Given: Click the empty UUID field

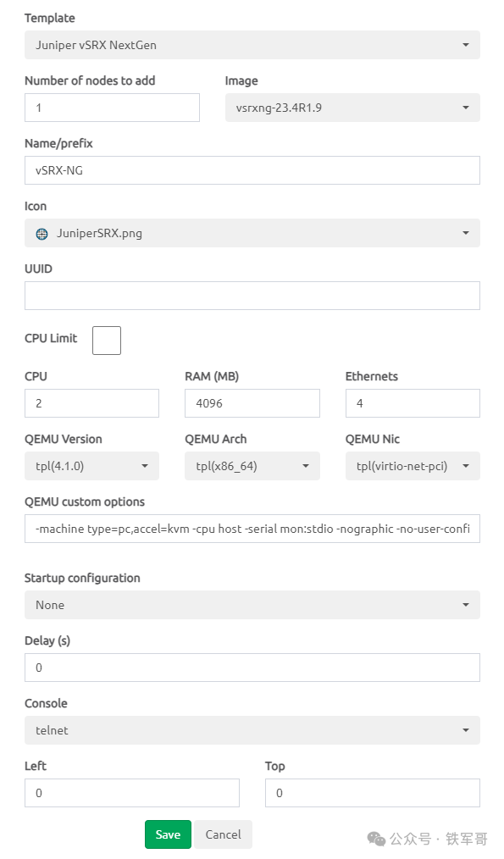Looking at the screenshot, I should click(x=252, y=296).
